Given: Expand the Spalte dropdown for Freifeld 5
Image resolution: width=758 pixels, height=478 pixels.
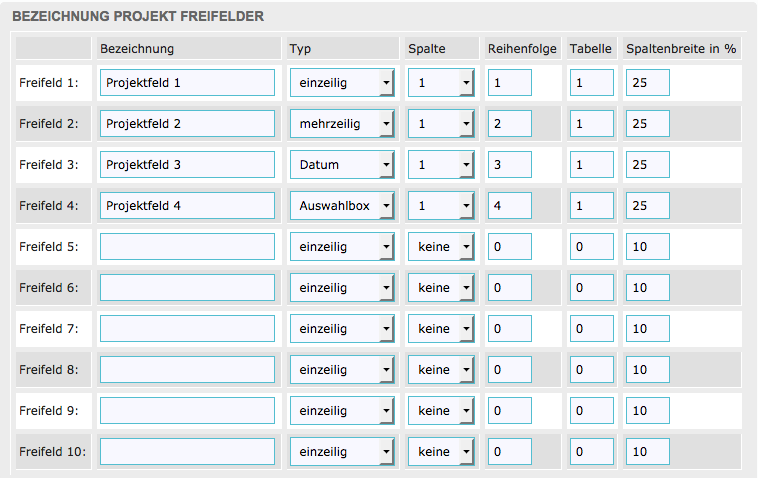Looking at the screenshot, I should click(441, 246).
